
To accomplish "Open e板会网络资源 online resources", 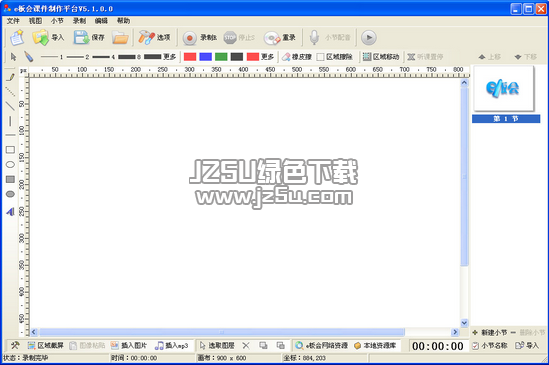I will 321,346.
